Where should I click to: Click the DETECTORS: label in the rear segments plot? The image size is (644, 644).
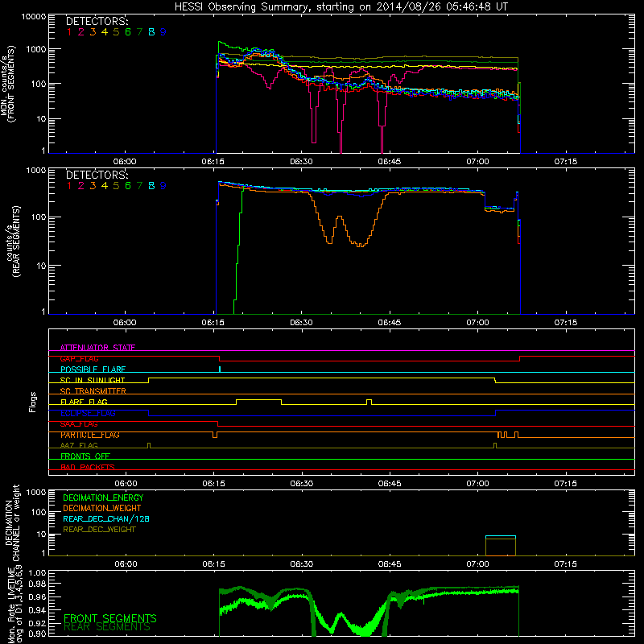97,175
